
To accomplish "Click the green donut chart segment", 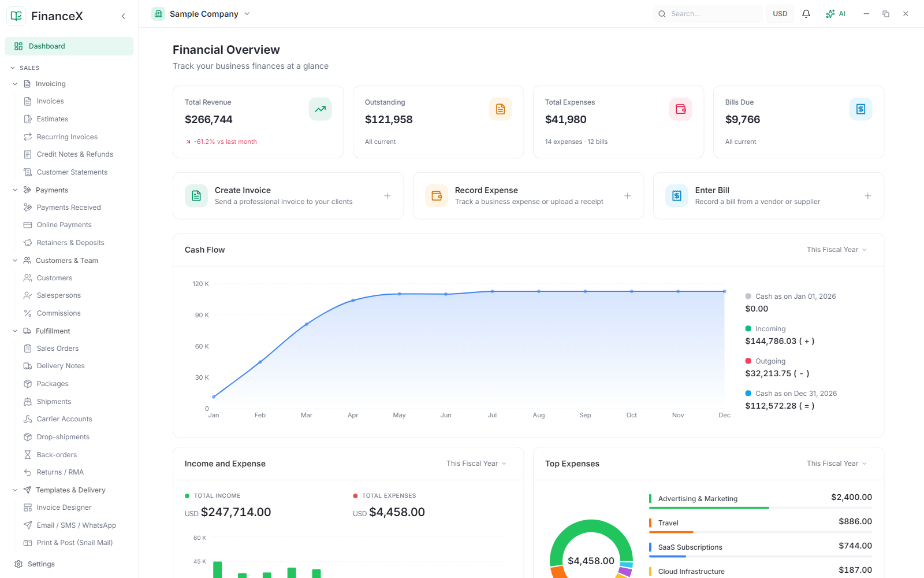I will [591, 526].
